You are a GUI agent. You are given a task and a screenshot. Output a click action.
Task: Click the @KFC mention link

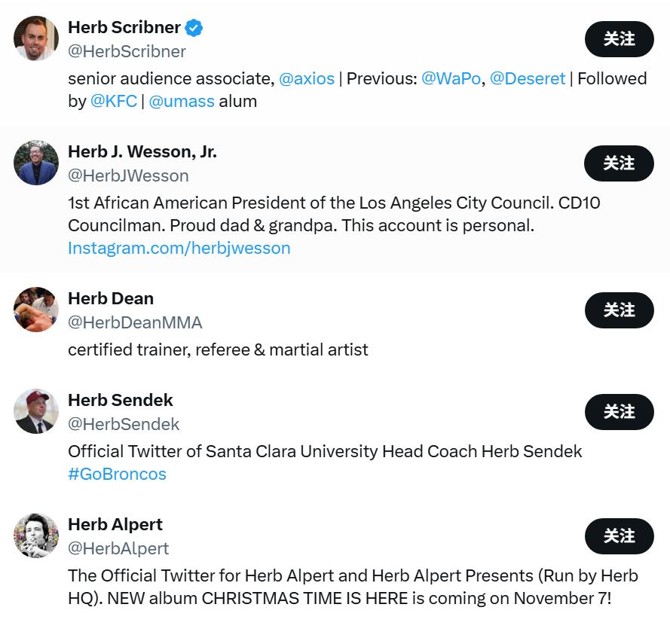pos(114,101)
